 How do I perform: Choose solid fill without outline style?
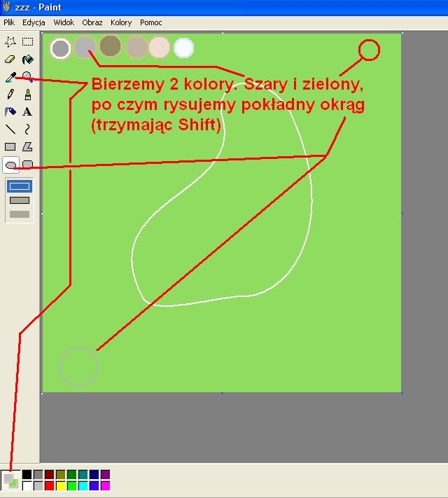tap(20, 214)
